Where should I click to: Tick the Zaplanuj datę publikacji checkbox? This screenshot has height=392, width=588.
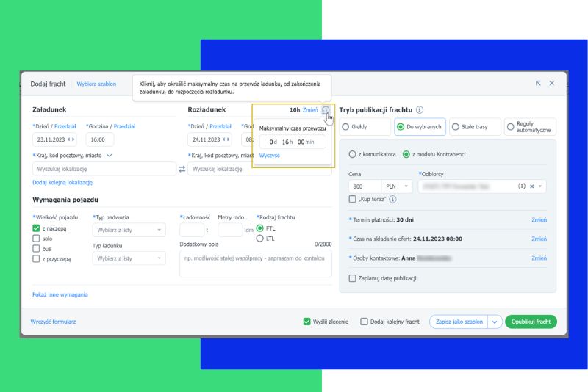point(353,278)
